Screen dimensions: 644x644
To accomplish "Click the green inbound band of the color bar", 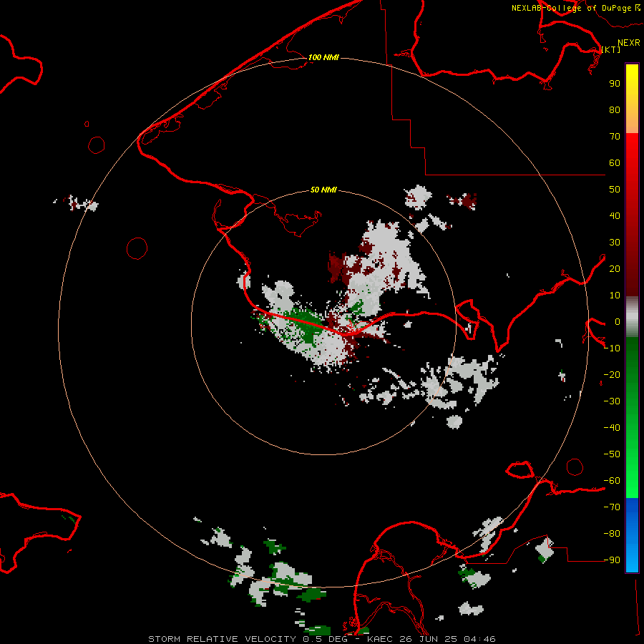I will tap(632, 417).
